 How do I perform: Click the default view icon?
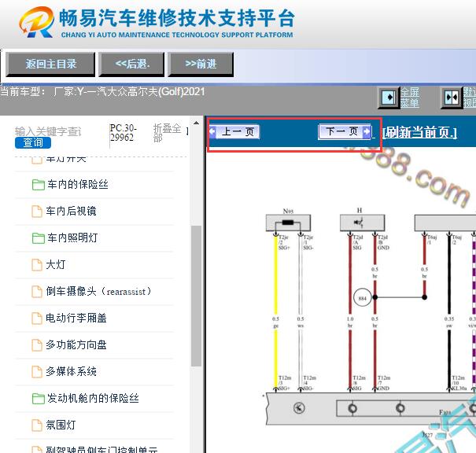coord(451,98)
